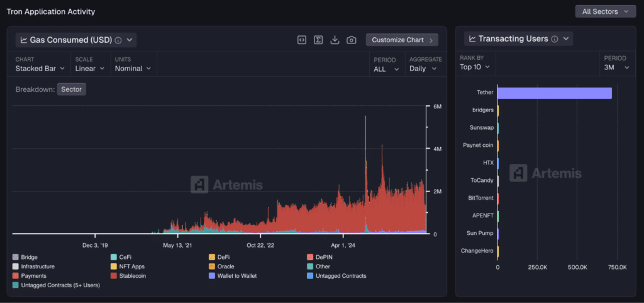Click the 250.0K x-axis value
This screenshot has width=644, height=303.
pos(537,267)
